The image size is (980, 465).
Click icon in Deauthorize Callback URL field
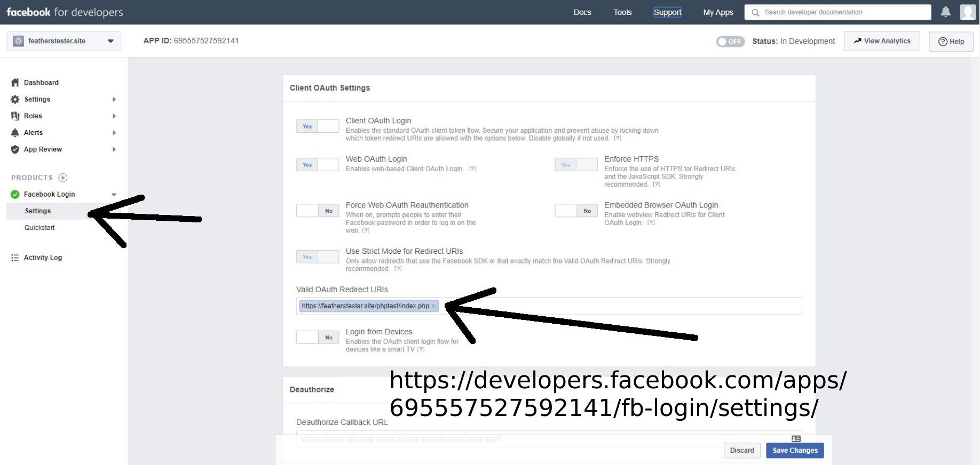point(796,439)
